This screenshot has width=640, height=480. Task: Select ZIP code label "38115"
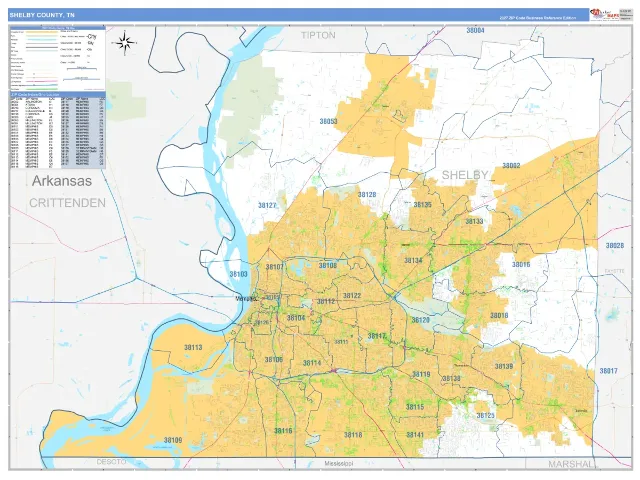click(x=415, y=407)
